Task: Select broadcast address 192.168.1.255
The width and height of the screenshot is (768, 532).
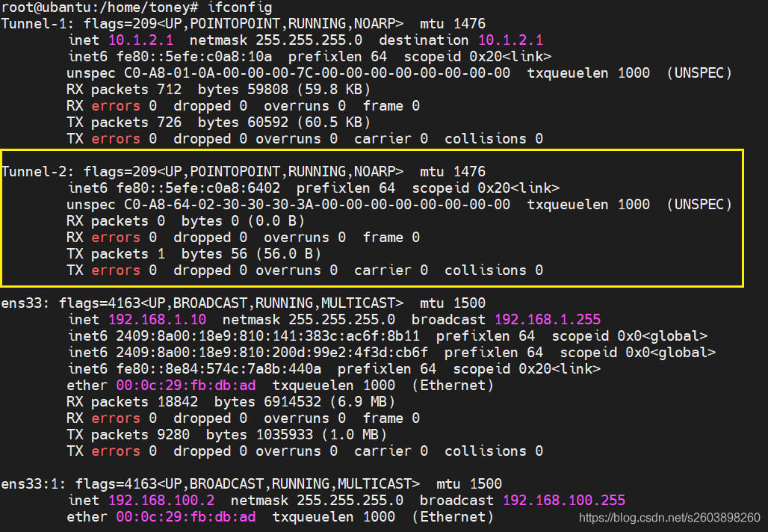Action: [x=548, y=319]
